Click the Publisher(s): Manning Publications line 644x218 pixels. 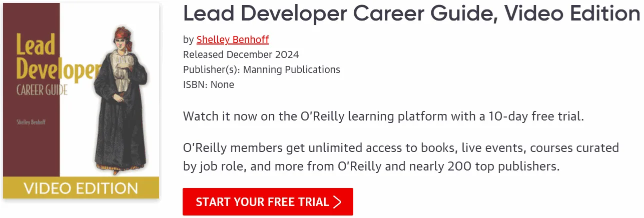[262, 69]
